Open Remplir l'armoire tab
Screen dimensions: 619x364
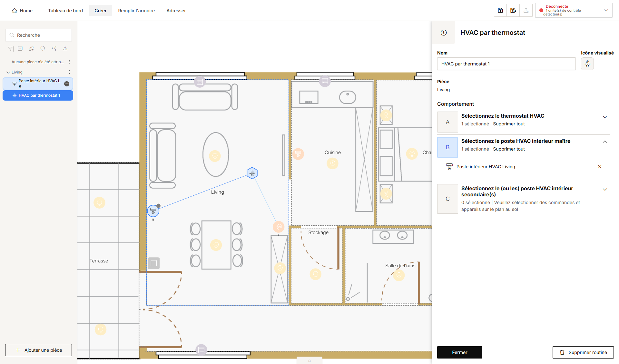point(136,11)
